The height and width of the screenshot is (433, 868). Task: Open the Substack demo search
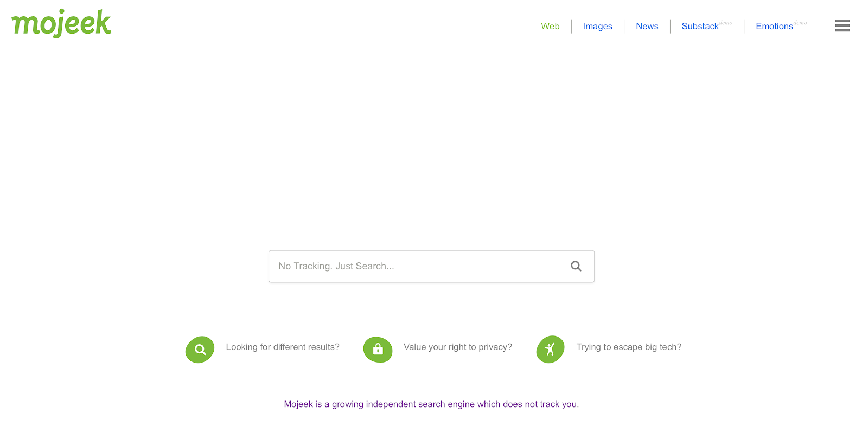700,26
